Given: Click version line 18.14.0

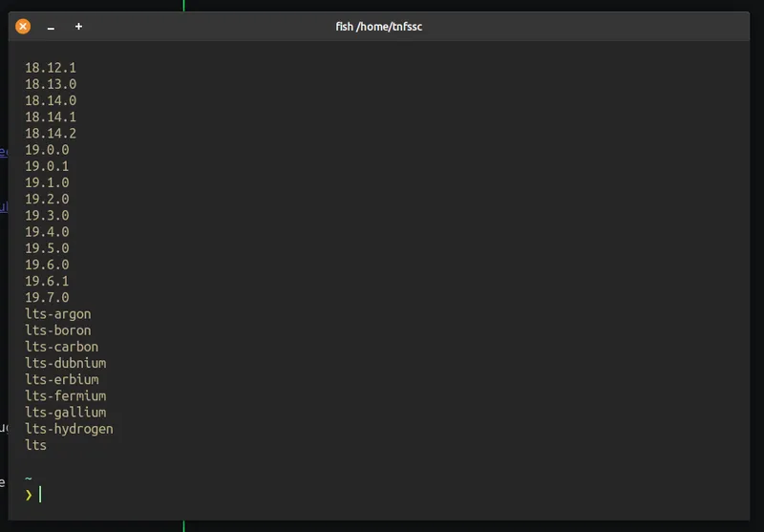Looking at the screenshot, I should [51, 100].
